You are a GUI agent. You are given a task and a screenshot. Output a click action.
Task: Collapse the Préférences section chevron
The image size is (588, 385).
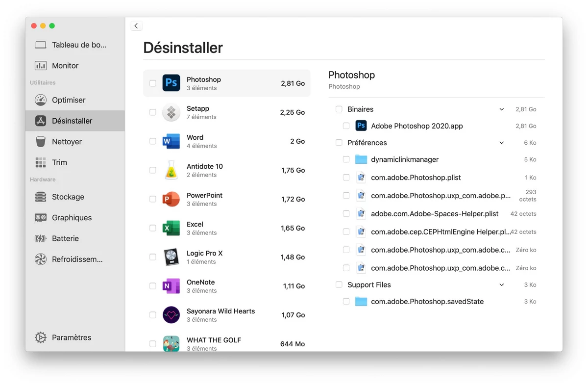click(x=501, y=143)
